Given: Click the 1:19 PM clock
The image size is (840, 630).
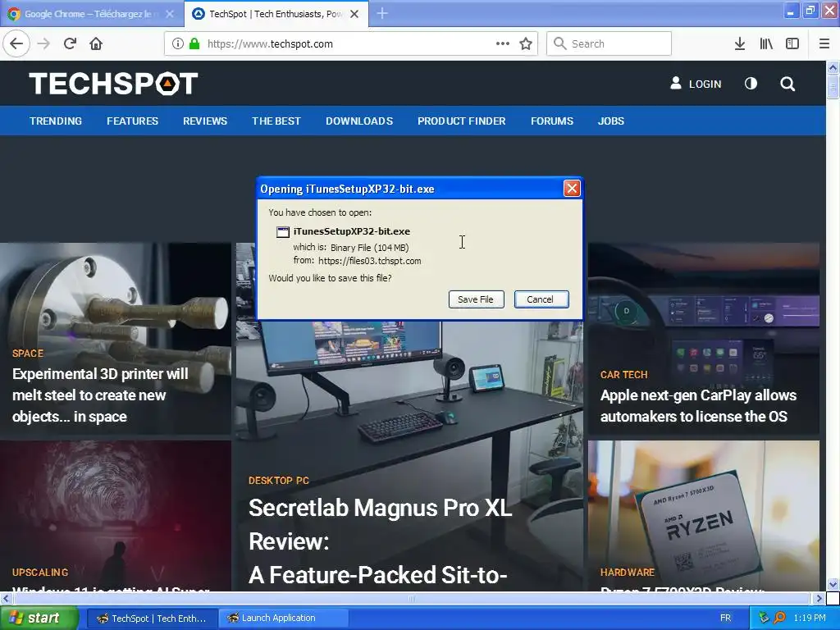Looking at the screenshot, I should point(810,618).
